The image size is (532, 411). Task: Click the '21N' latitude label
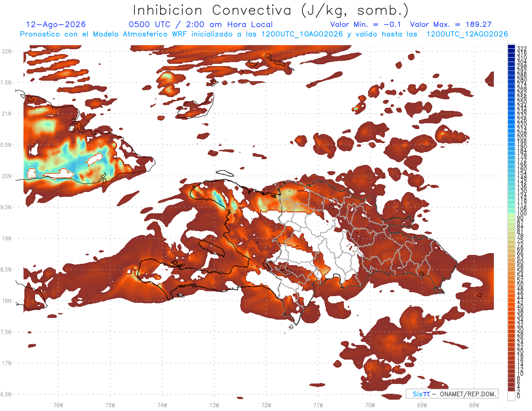[7, 114]
